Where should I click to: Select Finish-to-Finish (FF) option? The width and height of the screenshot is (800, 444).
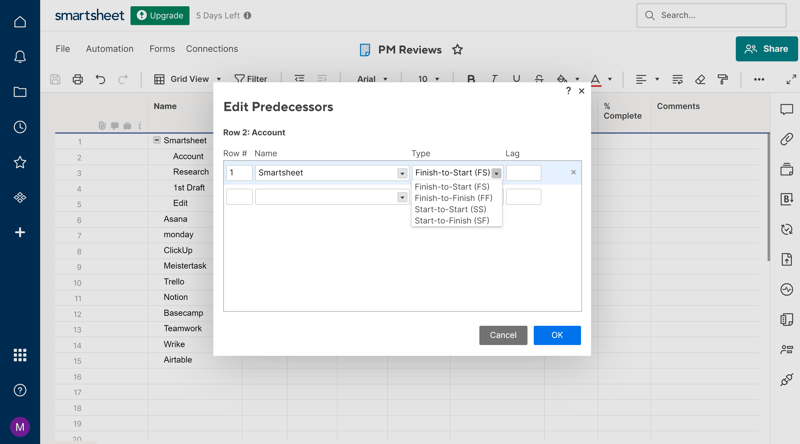pos(454,198)
